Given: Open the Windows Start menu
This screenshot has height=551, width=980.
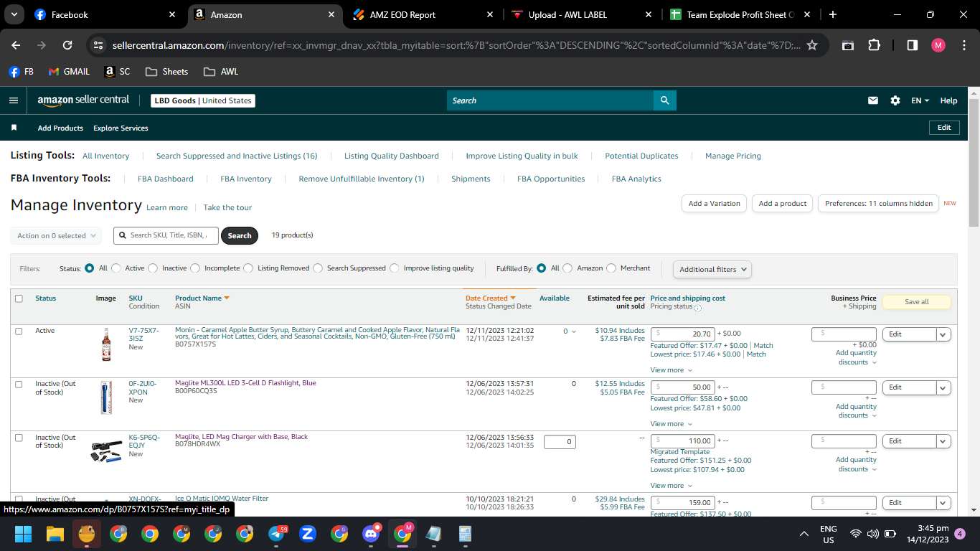Looking at the screenshot, I should tap(24, 534).
